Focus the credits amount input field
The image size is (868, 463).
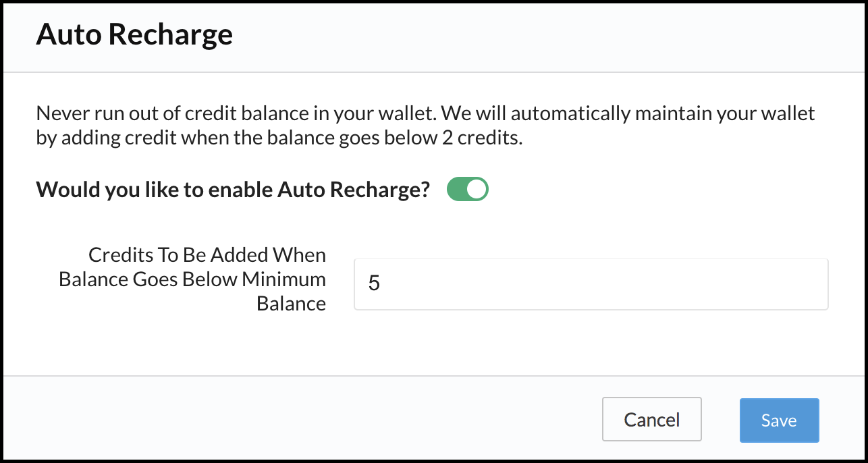click(591, 283)
